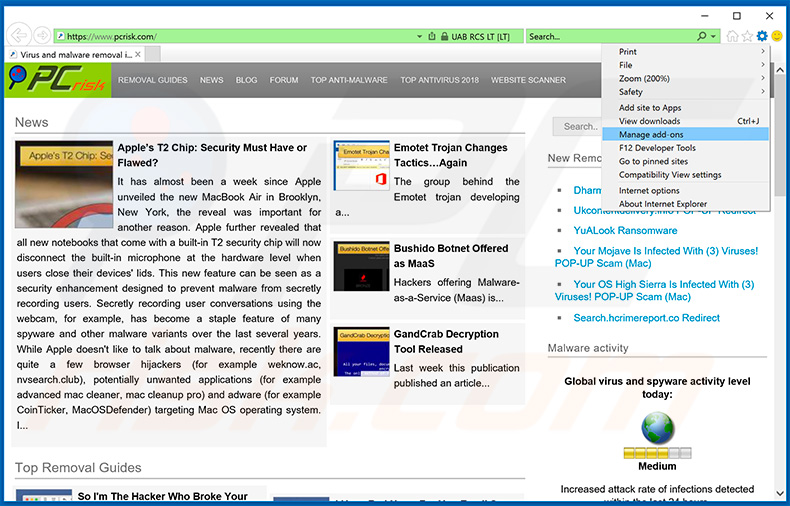Open Compatibility View settings
Screen dimensions: 790x506
point(686,175)
